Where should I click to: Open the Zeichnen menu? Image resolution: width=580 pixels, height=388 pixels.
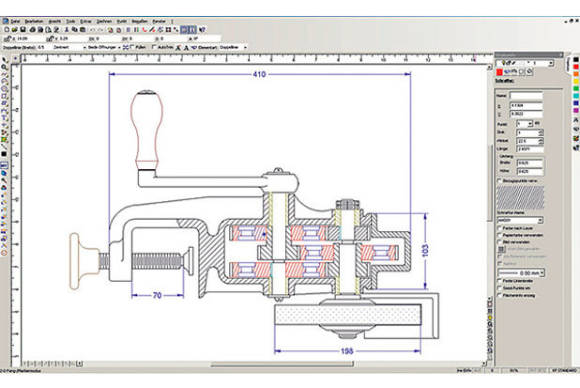tap(104, 21)
